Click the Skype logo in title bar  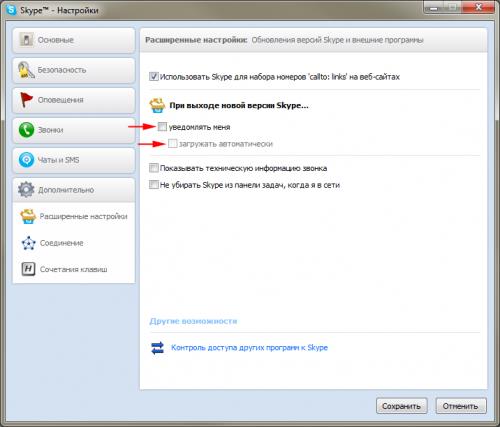click(x=11, y=10)
